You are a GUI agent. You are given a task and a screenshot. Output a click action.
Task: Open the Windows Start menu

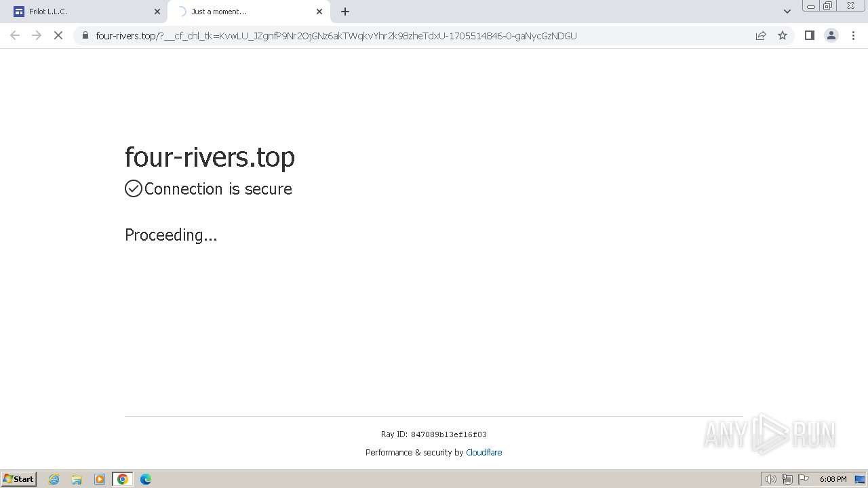point(19,479)
